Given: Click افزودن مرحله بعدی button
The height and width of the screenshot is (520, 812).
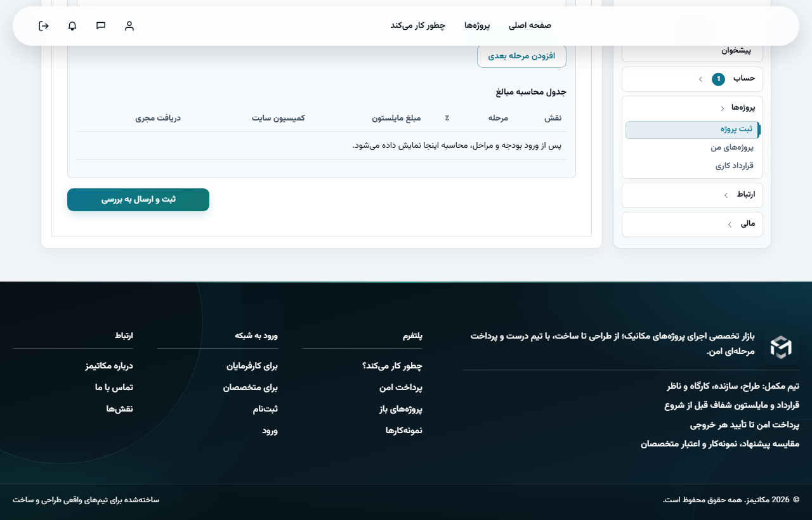Looking at the screenshot, I should (521, 56).
